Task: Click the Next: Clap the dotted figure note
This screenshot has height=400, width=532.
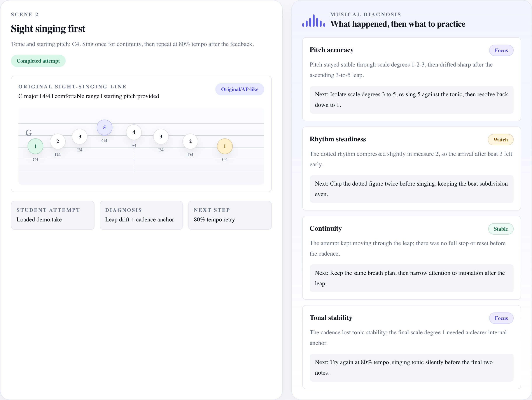Action: pos(411,189)
